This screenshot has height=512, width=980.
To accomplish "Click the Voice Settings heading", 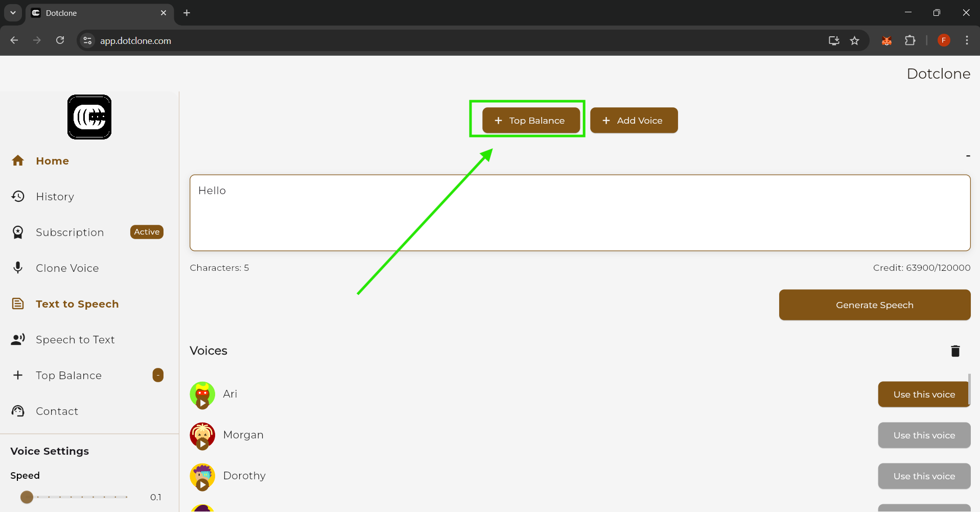I will pos(50,451).
